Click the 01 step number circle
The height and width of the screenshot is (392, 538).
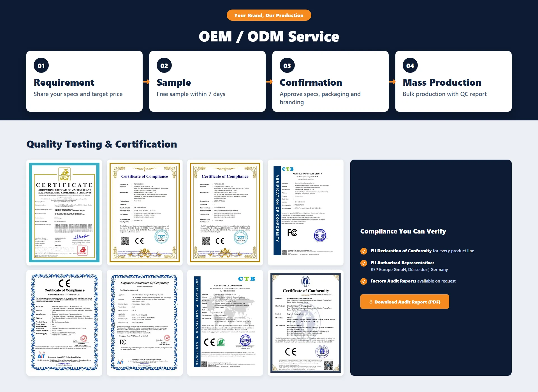point(41,66)
